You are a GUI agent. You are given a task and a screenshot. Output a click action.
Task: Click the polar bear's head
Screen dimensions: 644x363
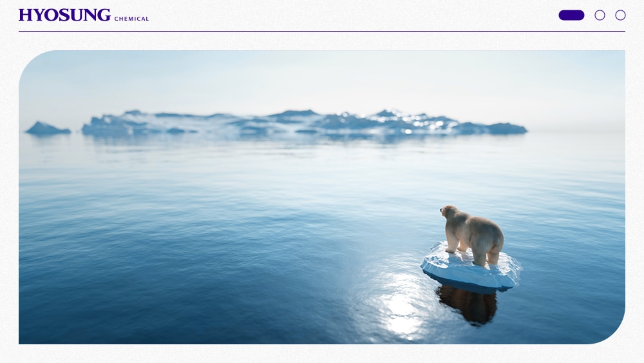point(449,211)
